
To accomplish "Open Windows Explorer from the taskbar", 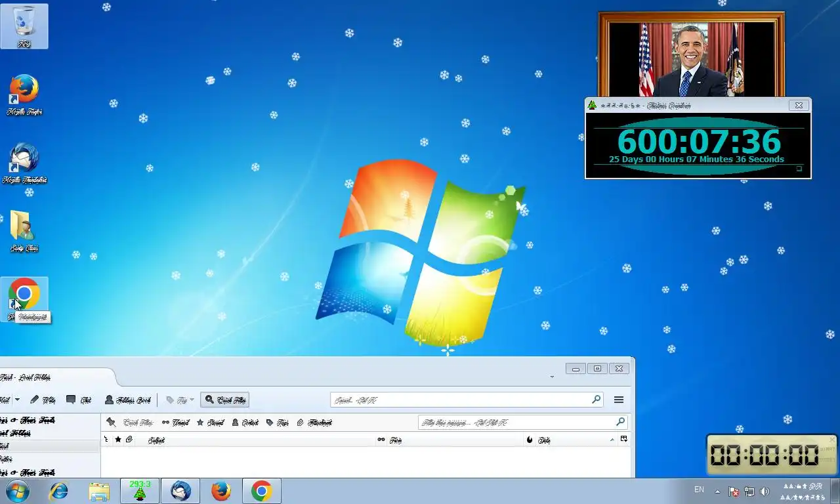I will [99, 491].
